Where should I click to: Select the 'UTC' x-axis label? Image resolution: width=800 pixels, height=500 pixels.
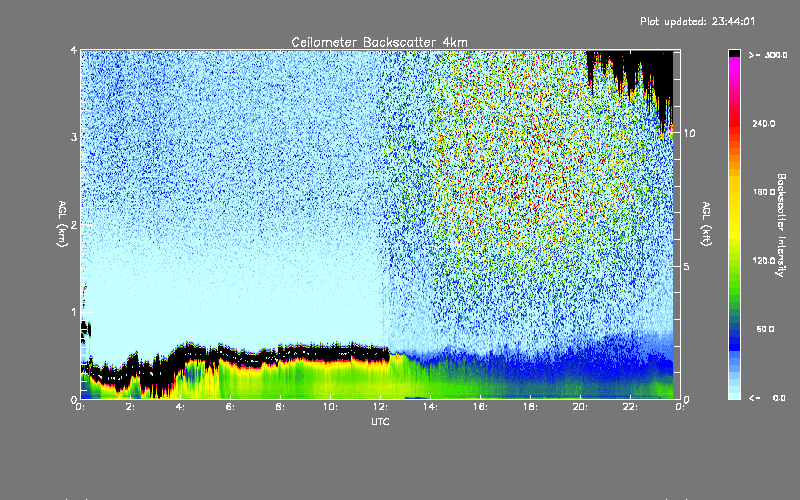(x=380, y=421)
